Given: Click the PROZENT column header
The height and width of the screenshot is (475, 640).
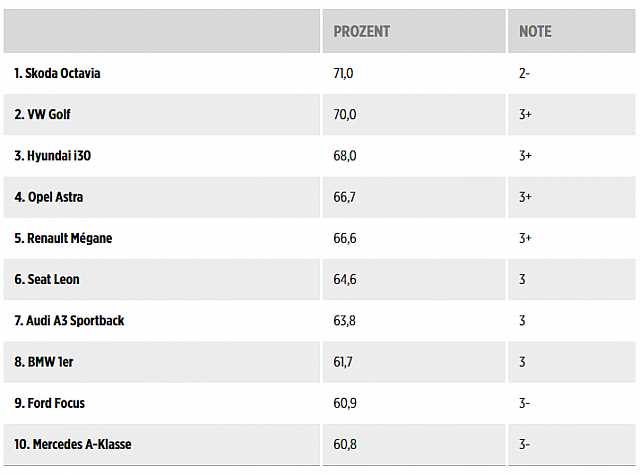Looking at the screenshot, I should point(362,32).
